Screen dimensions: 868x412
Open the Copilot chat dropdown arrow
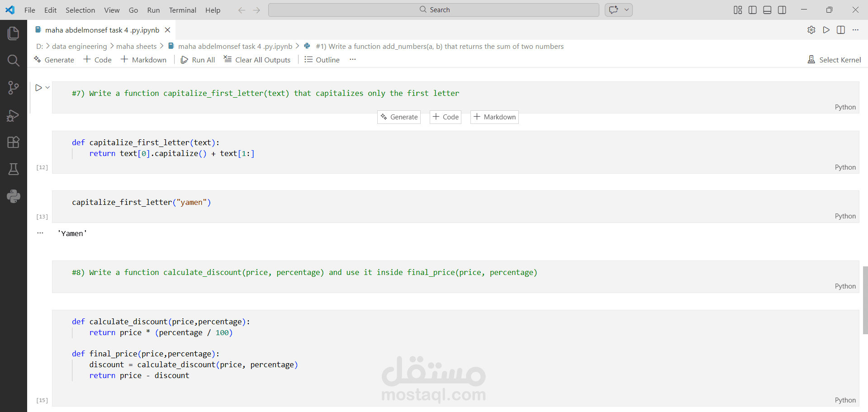pyautogui.click(x=626, y=10)
